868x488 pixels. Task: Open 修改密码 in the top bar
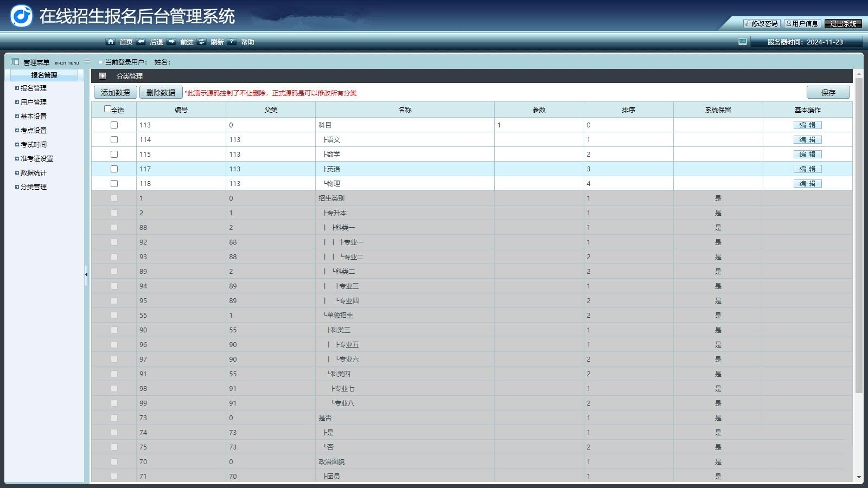click(x=762, y=24)
